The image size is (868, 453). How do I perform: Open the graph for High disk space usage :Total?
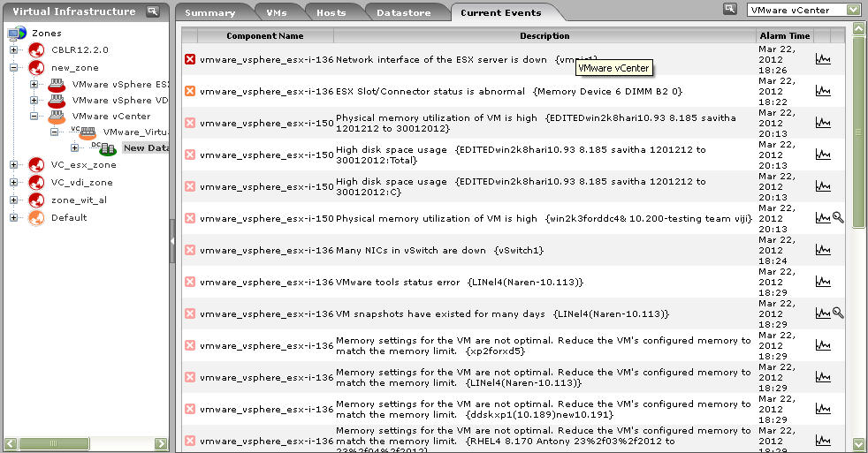click(823, 155)
